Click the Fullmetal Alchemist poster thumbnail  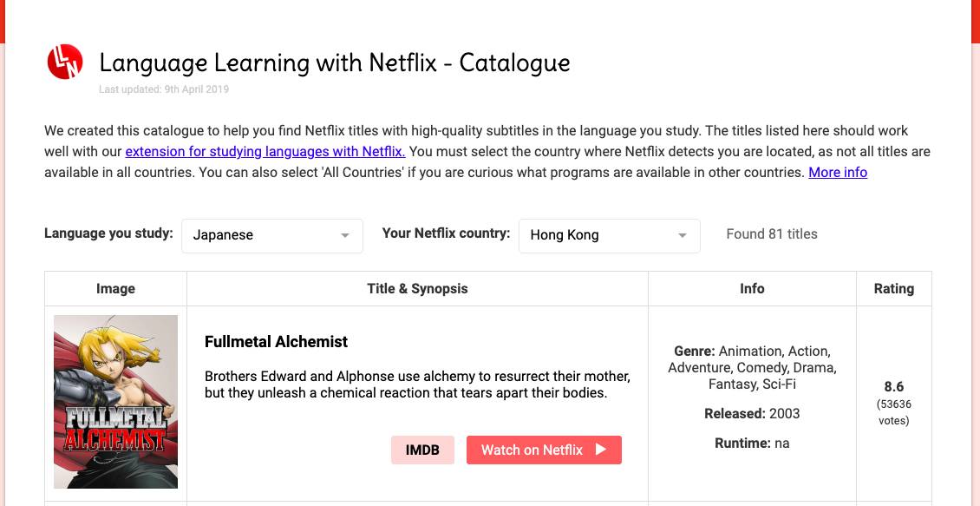pos(115,401)
